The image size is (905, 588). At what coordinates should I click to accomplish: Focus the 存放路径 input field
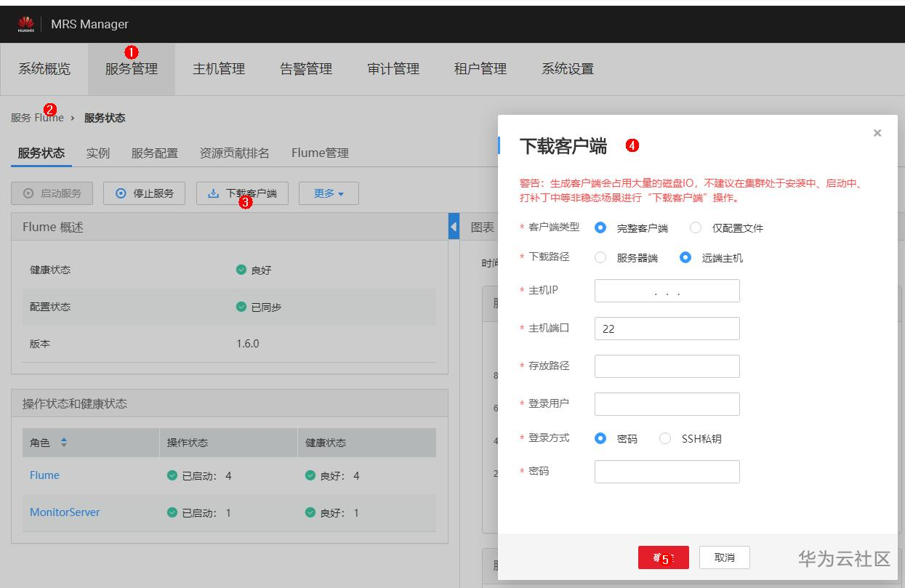[x=667, y=366]
